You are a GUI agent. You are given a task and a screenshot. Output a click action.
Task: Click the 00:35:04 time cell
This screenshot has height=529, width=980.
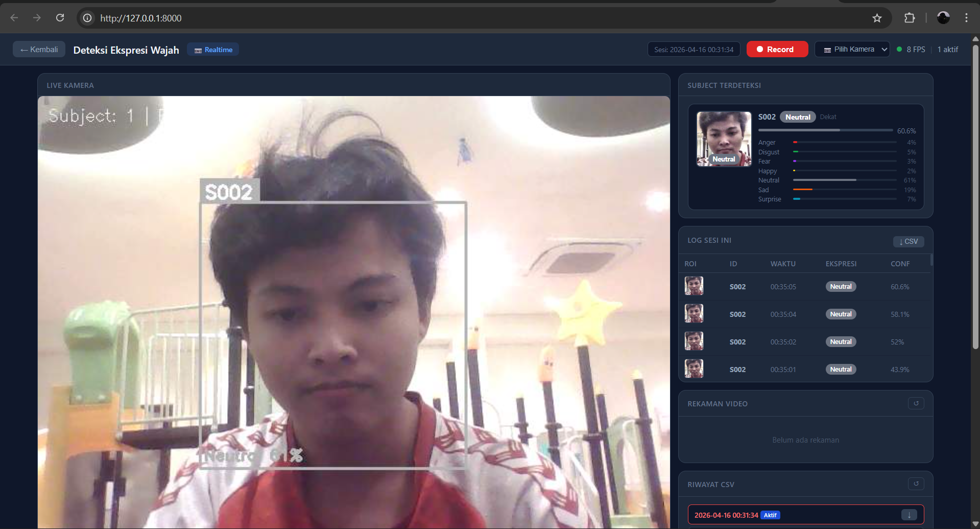[783, 314]
